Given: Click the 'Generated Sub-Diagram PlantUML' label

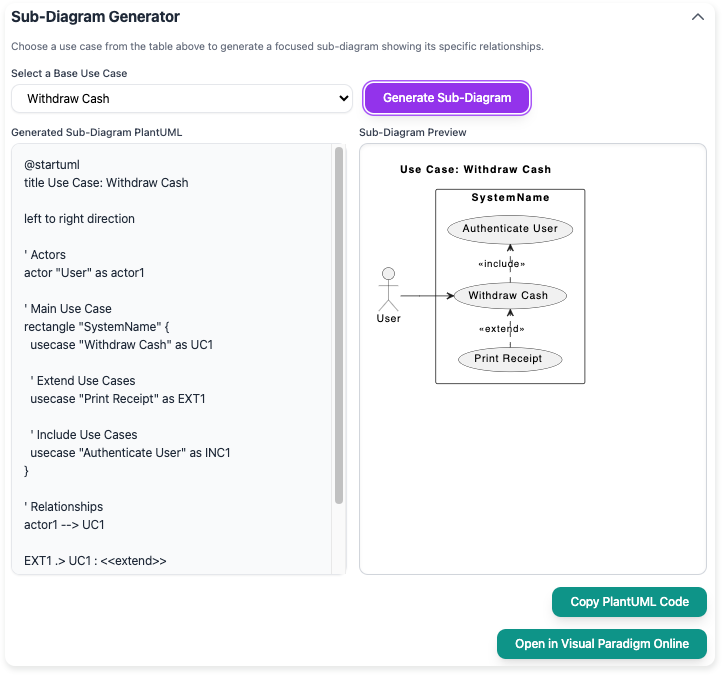Looking at the screenshot, I should pos(97,132).
